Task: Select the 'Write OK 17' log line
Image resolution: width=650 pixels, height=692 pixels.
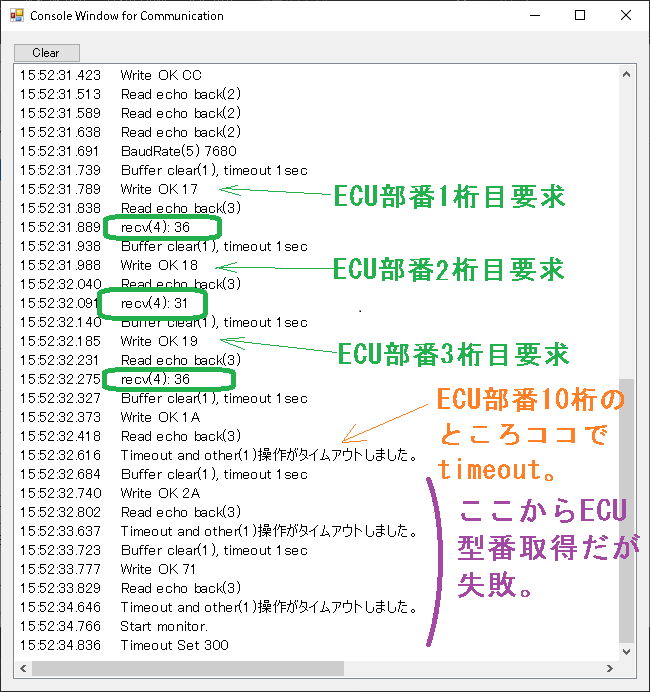Action: pos(159,189)
